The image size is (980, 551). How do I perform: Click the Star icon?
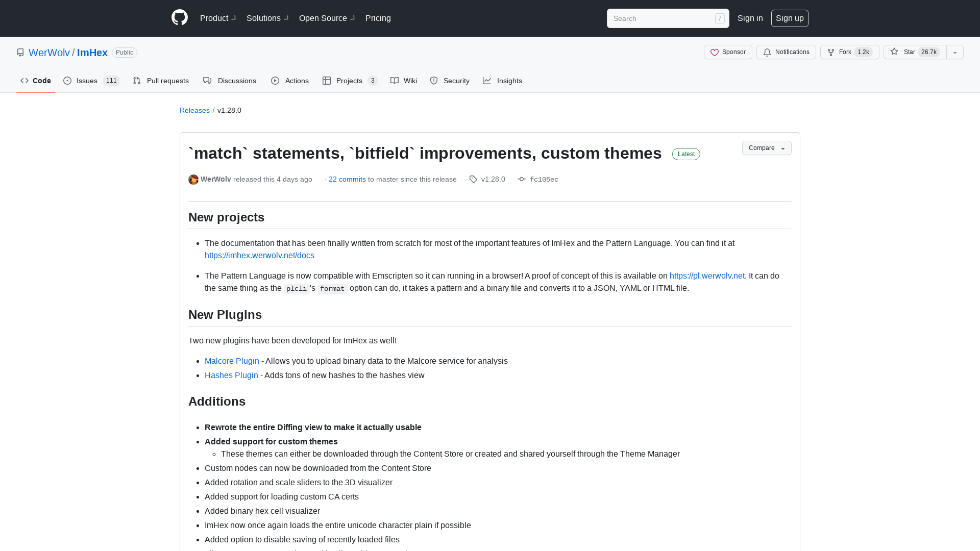pos(894,52)
